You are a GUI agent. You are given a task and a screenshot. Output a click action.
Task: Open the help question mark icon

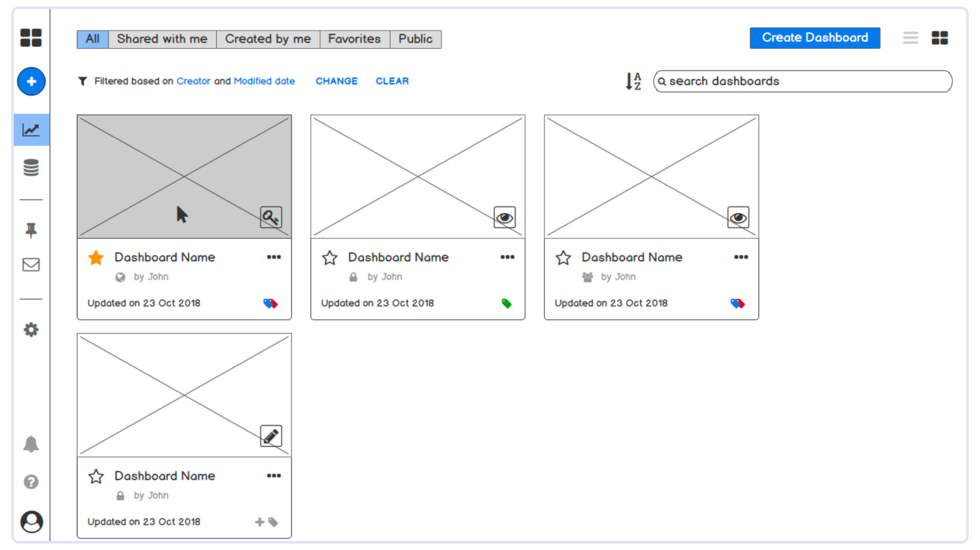click(31, 482)
